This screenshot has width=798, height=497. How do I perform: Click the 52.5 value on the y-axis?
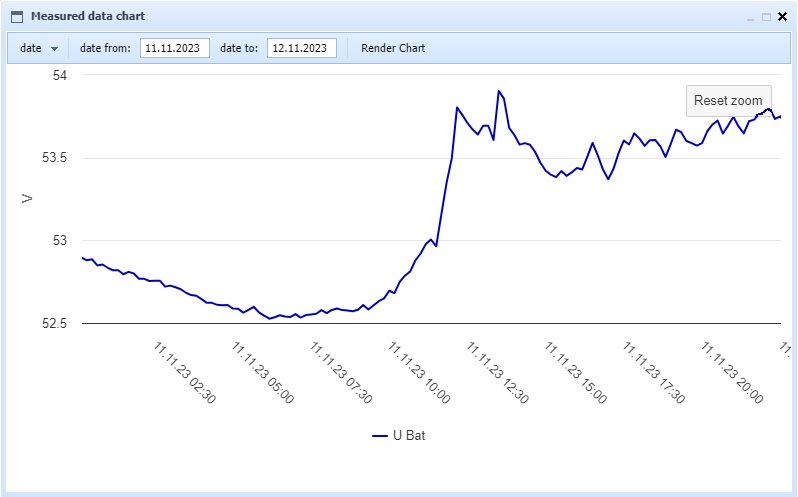pos(54,324)
